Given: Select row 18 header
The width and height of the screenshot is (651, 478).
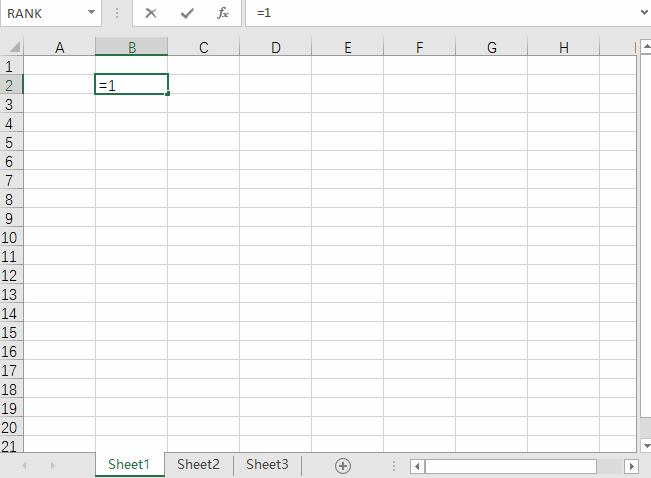Looking at the screenshot, I should 12,389.
